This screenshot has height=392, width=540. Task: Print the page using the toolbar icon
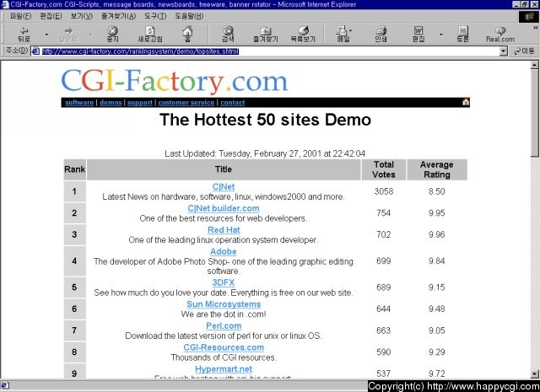click(381, 35)
